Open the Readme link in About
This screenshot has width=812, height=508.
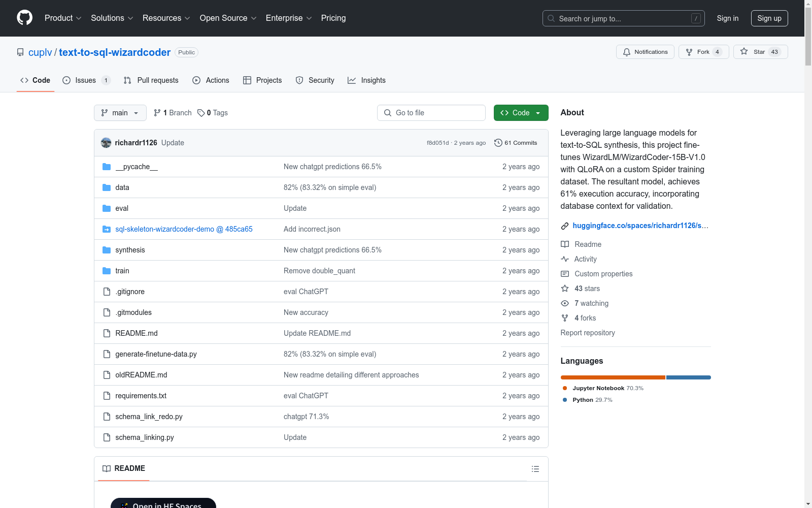588,244
